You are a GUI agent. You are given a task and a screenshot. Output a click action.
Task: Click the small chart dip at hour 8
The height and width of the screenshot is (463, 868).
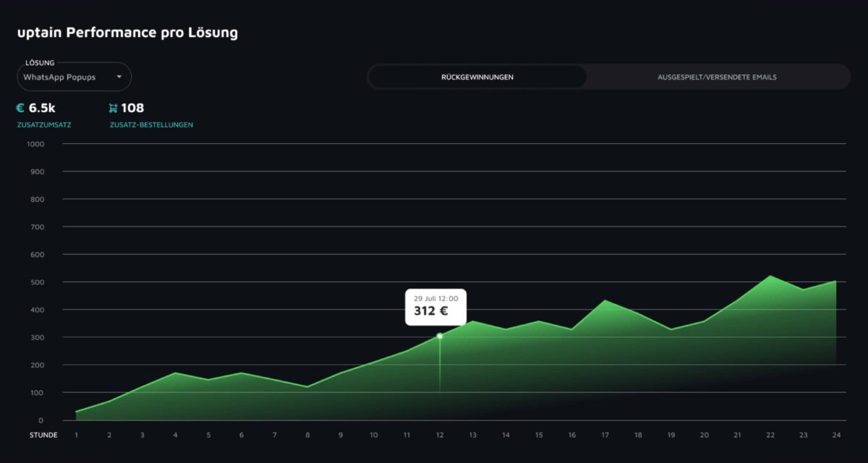point(307,386)
